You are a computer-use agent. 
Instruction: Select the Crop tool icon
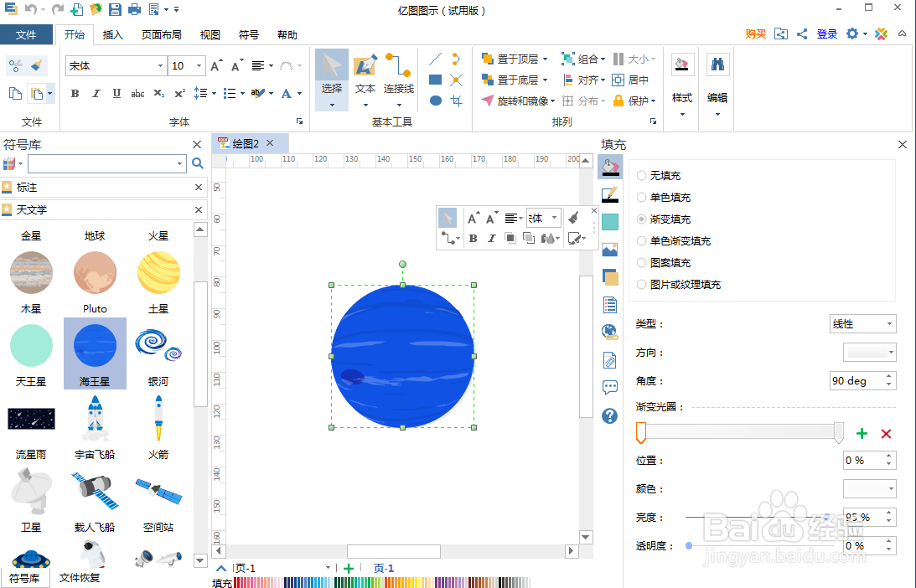pyautogui.click(x=457, y=101)
